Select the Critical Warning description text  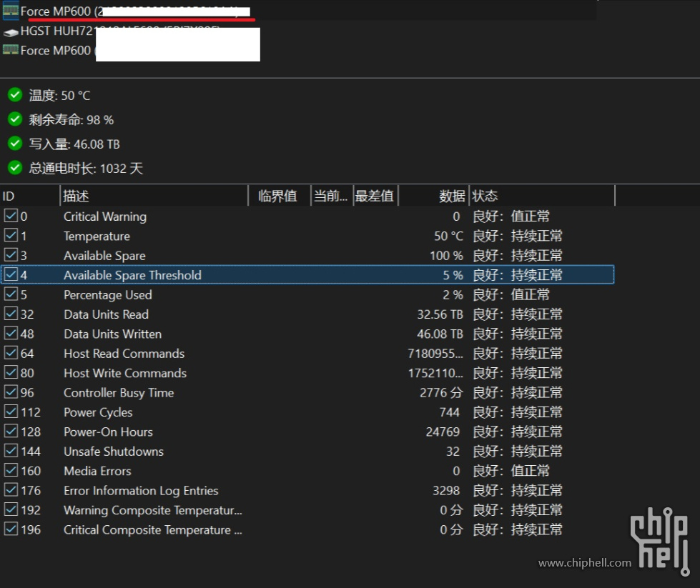click(x=105, y=216)
